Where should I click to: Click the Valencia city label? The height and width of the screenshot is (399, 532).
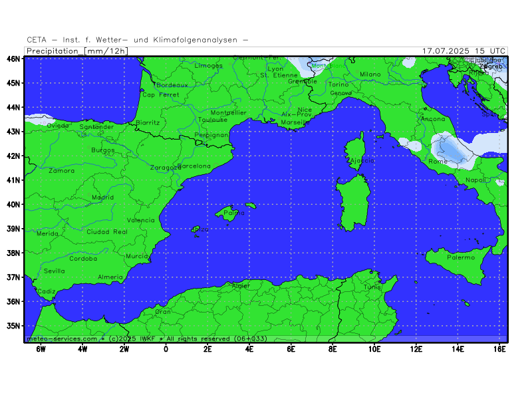click(x=140, y=220)
